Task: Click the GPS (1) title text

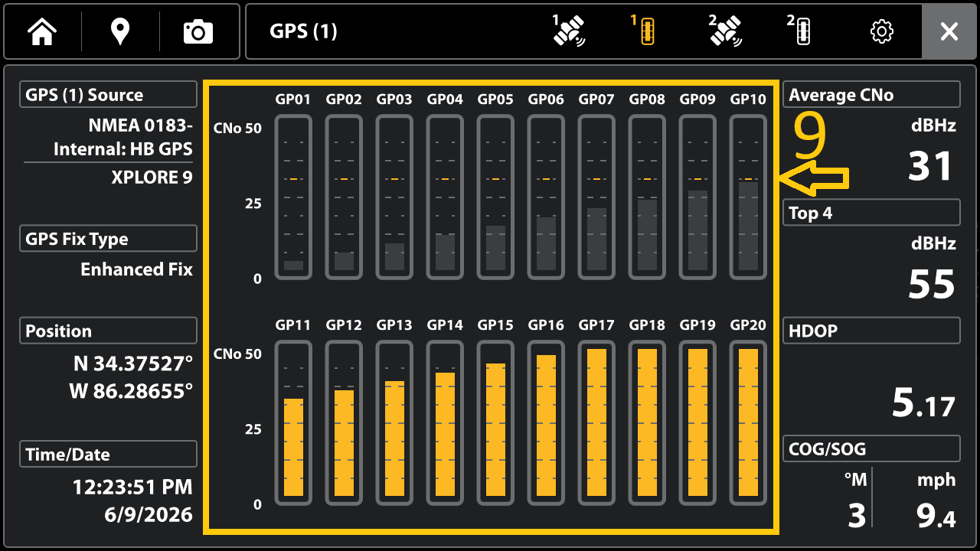Action: 303,31
